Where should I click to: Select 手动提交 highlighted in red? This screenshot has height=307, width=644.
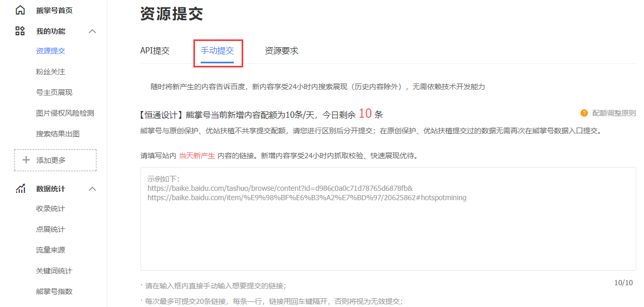click(217, 50)
